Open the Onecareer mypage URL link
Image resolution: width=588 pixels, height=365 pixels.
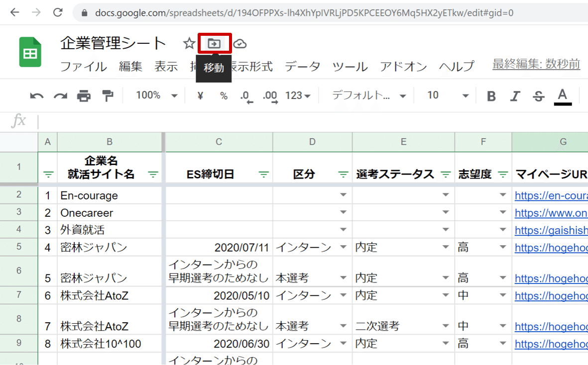click(x=551, y=213)
